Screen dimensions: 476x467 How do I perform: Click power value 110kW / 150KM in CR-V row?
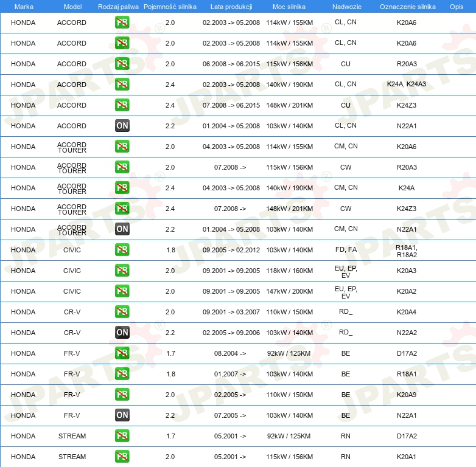[289, 312]
